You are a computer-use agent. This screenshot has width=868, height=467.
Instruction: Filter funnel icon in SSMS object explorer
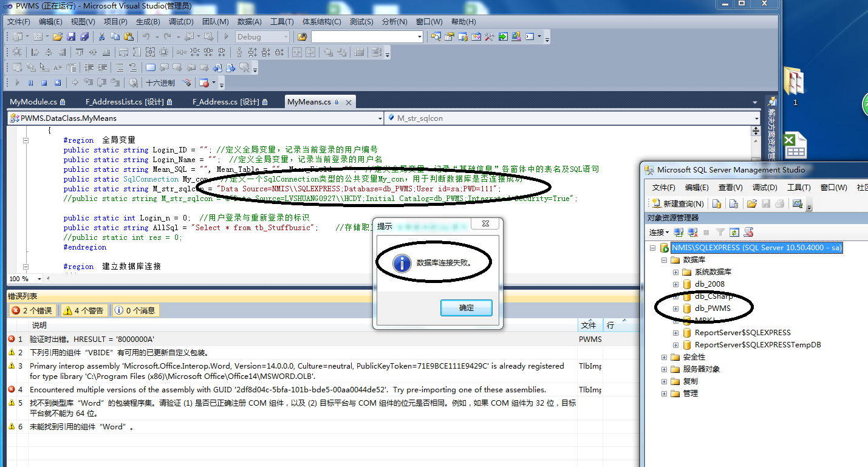click(x=720, y=232)
